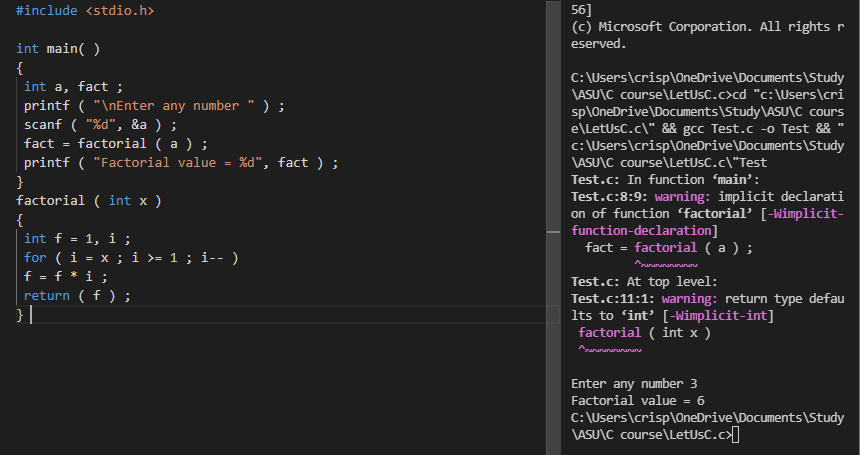Click "Test.c: In function 'main':" terminal line
This screenshot has height=455, width=860.
point(665,179)
